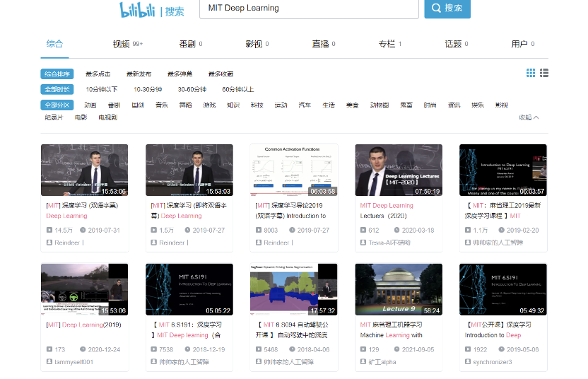
Task: Open the 番剧 tab
Action: click(191, 44)
